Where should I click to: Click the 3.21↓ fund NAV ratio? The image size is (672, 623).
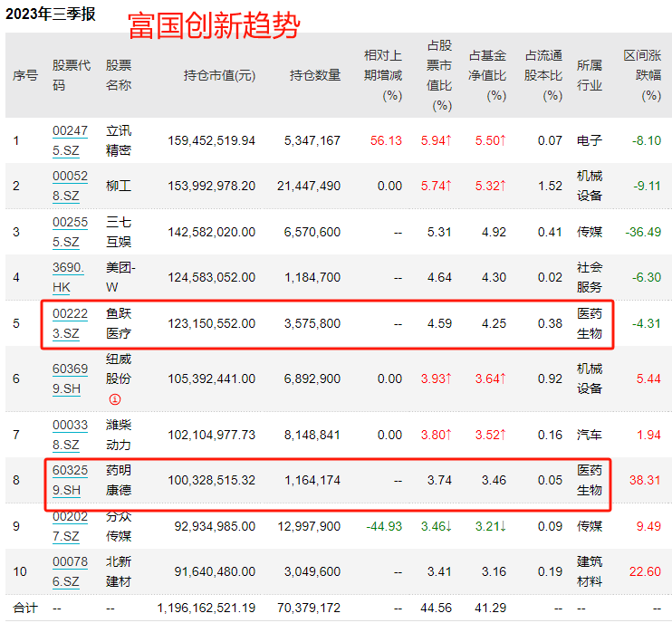(491, 526)
